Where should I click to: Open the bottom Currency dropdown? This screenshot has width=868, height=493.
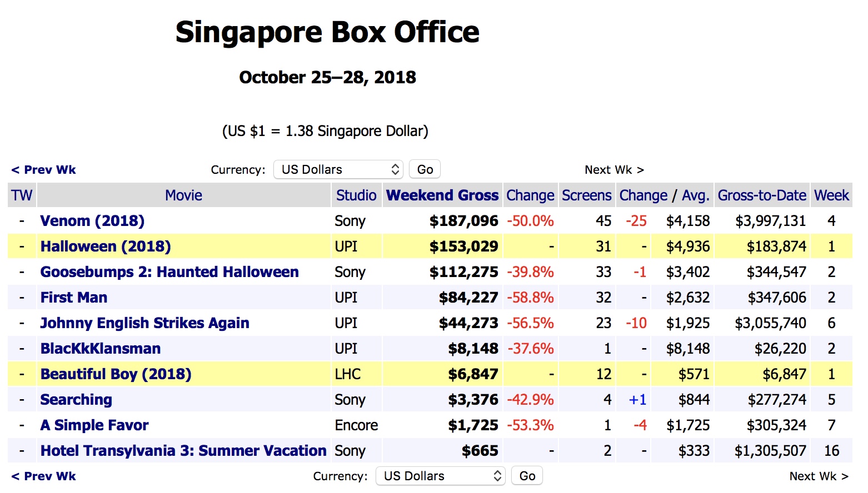point(440,476)
